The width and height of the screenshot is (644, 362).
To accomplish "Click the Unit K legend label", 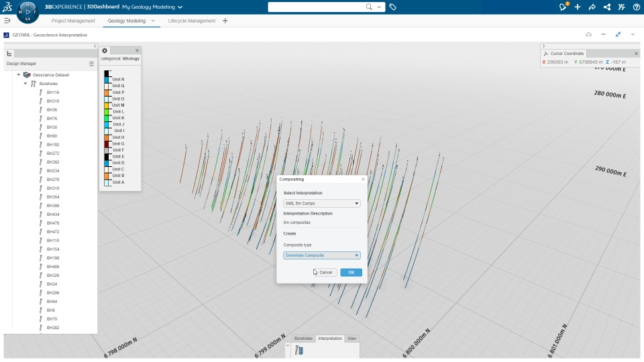I will pos(118,118).
